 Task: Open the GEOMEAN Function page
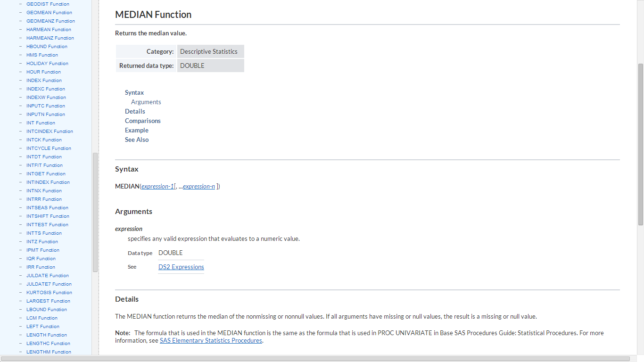pyautogui.click(x=49, y=13)
